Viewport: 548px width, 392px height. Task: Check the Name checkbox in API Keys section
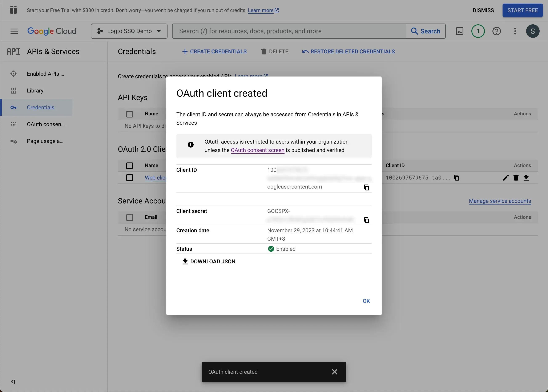(130, 114)
